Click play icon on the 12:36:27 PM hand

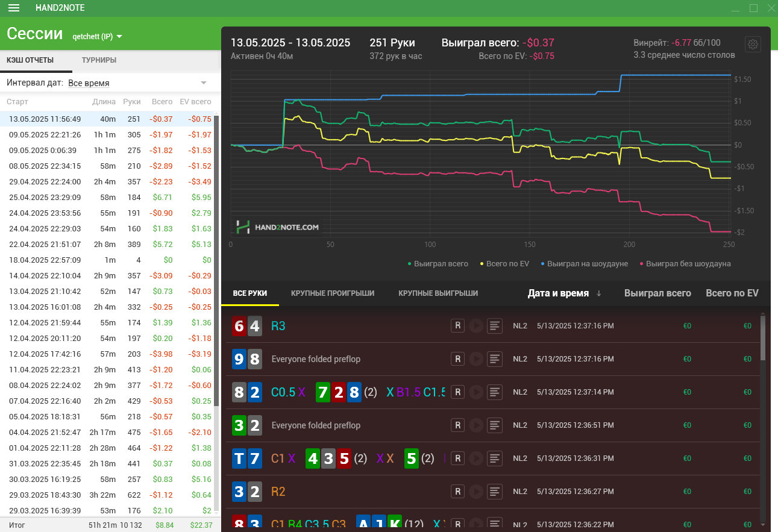pyautogui.click(x=476, y=492)
